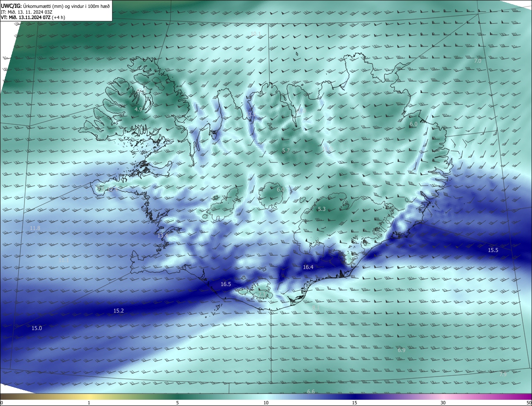Click the "10" tick on the legend
532x406 pixels.
click(x=266, y=403)
